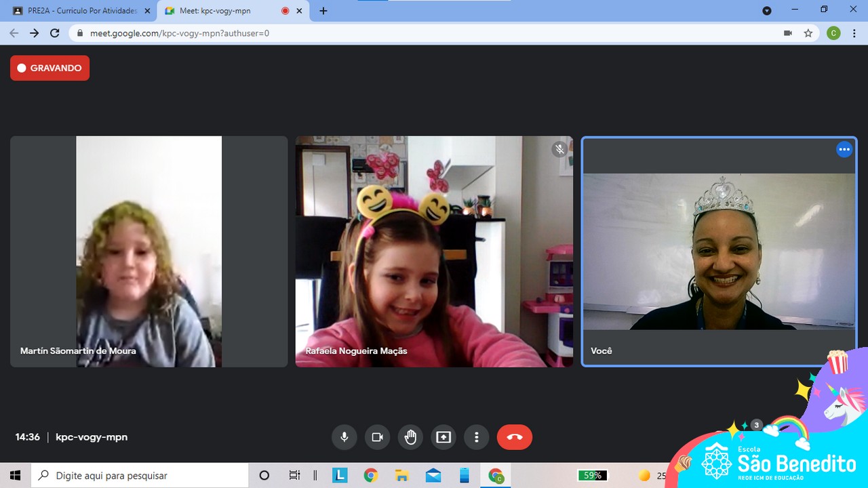
Task: Select Rafaela Nogueira Maçãs video tile
Action: point(434,251)
